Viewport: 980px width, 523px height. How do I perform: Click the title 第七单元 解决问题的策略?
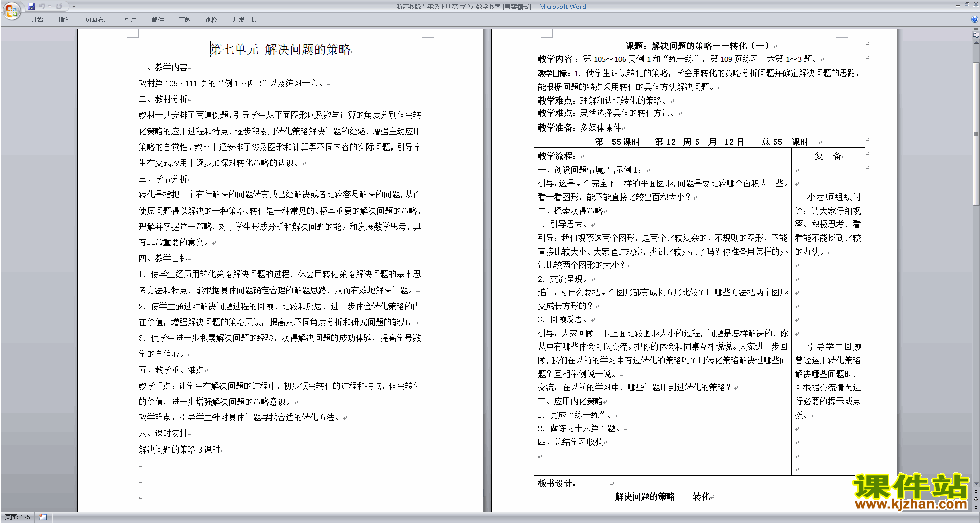click(x=280, y=49)
